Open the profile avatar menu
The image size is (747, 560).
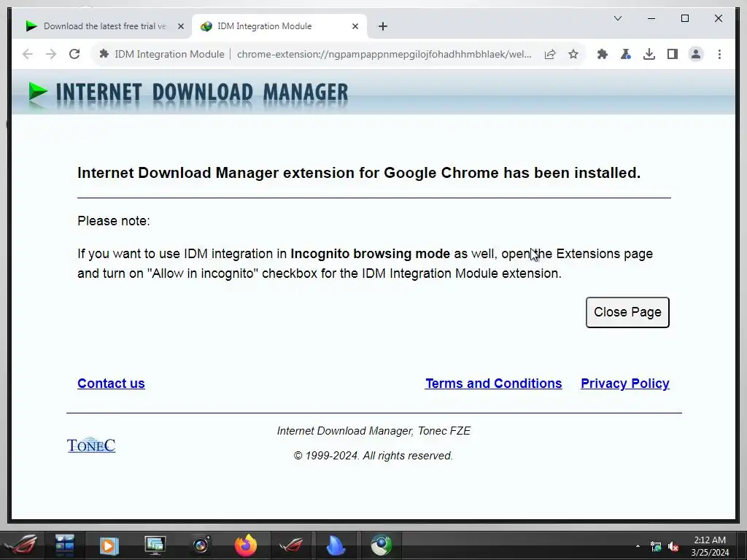point(695,54)
